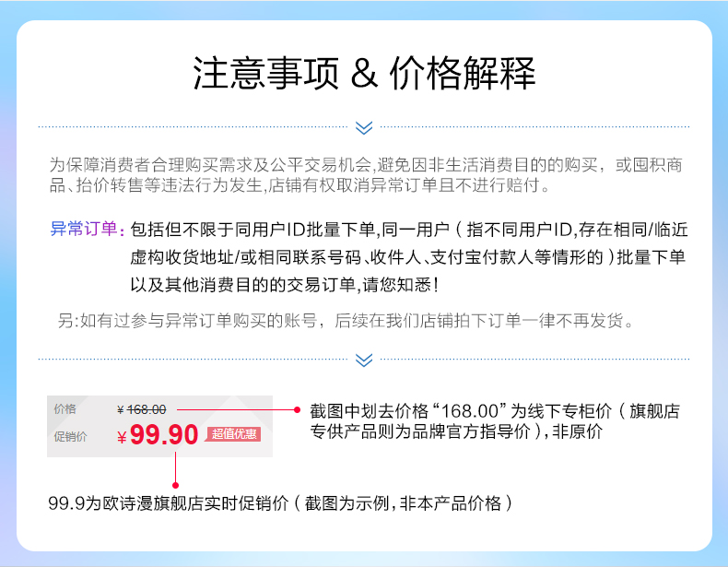
Task: Click the red ¥99.90 promotional price
Action: pos(158,435)
